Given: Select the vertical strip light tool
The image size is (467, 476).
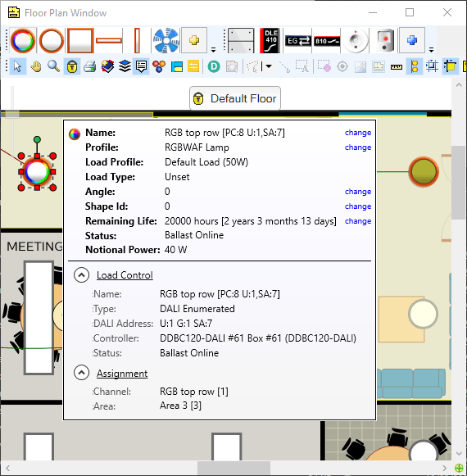Looking at the screenshot, I should point(137,41).
